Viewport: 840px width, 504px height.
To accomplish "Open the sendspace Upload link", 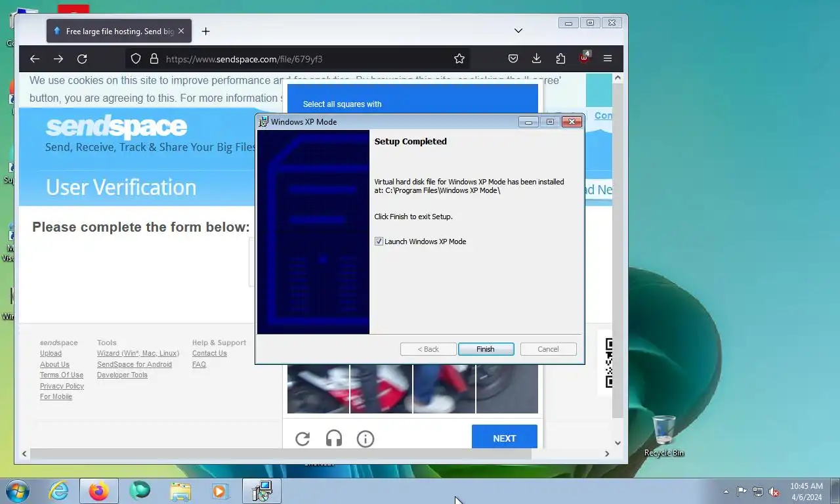I will tap(51, 354).
